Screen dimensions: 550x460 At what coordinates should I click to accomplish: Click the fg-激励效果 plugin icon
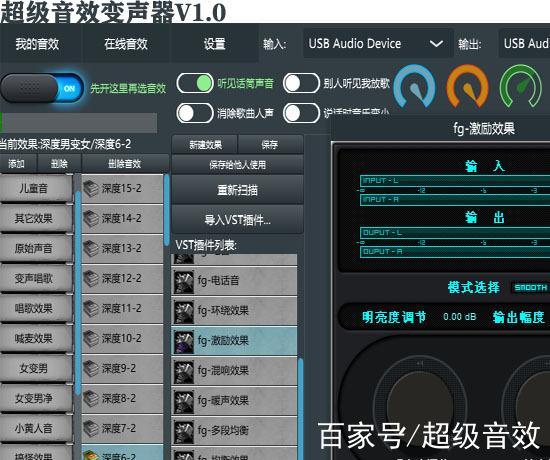point(184,341)
